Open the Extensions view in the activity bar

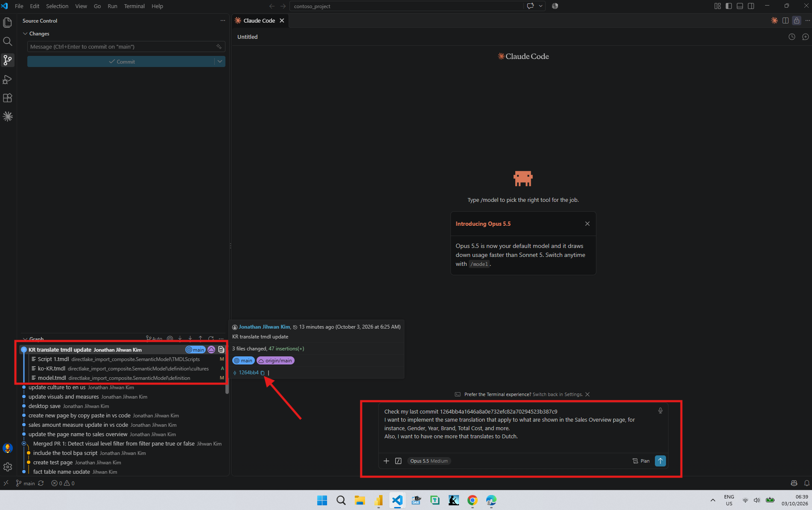[8, 98]
